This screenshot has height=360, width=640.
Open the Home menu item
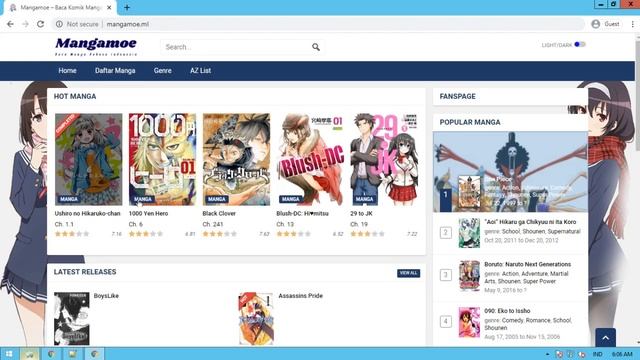click(67, 71)
